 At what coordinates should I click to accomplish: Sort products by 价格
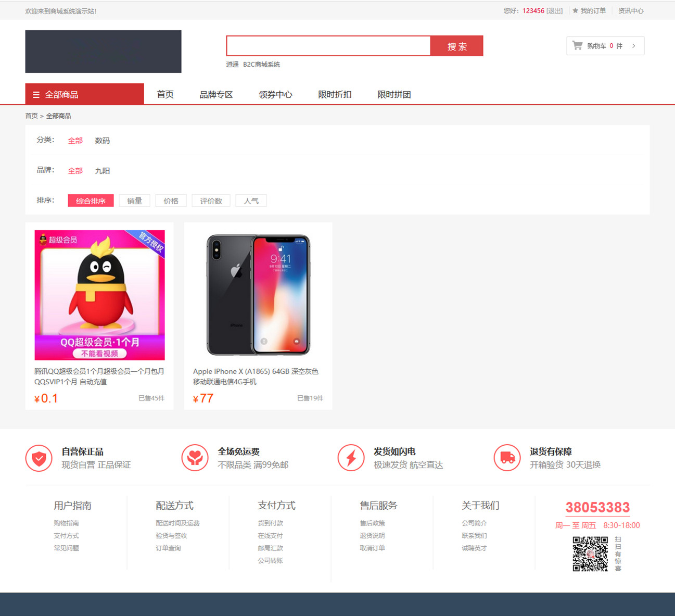click(171, 201)
